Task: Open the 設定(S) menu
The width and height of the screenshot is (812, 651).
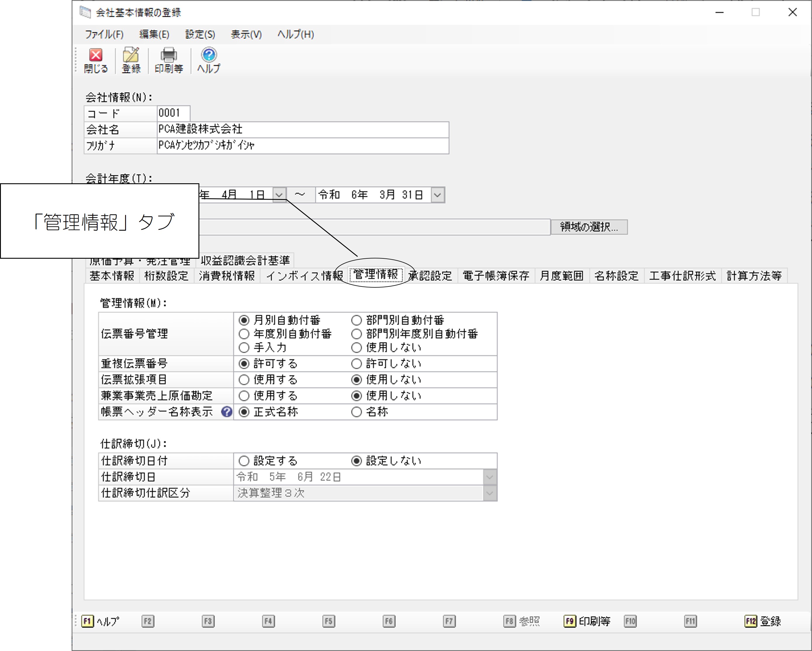Action: pos(200,35)
